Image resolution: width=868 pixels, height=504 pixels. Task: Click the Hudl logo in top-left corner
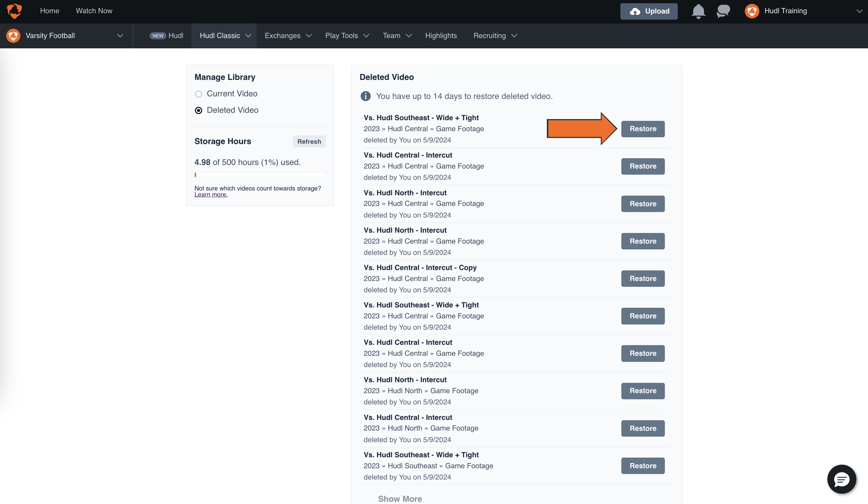click(x=15, y=11)
